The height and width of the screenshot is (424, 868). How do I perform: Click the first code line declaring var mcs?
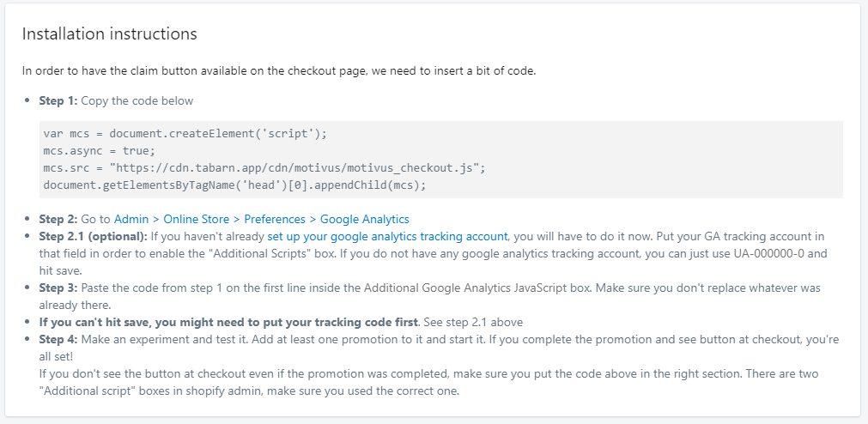pos(185,134)
